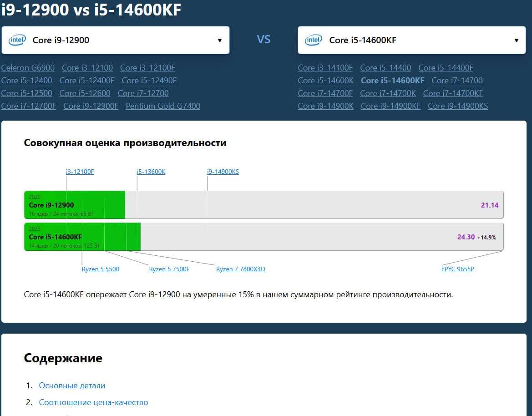Go to Основные детали section
532x416 pixels.
tap(72, 386)
